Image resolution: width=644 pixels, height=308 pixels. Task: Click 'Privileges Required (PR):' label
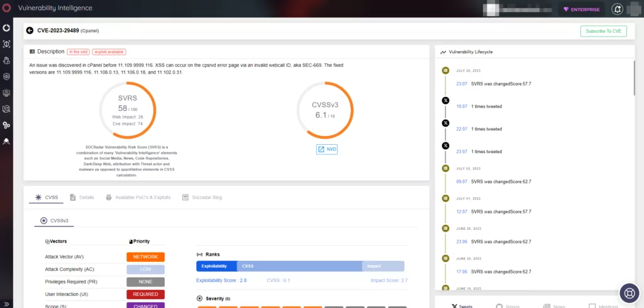coord(72,282)
